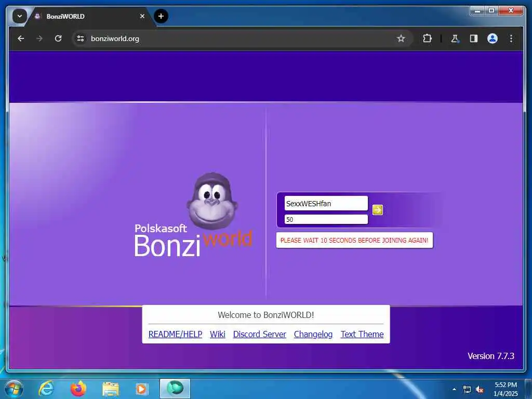Select the BonziWORLD browser tab

[90, 16]
